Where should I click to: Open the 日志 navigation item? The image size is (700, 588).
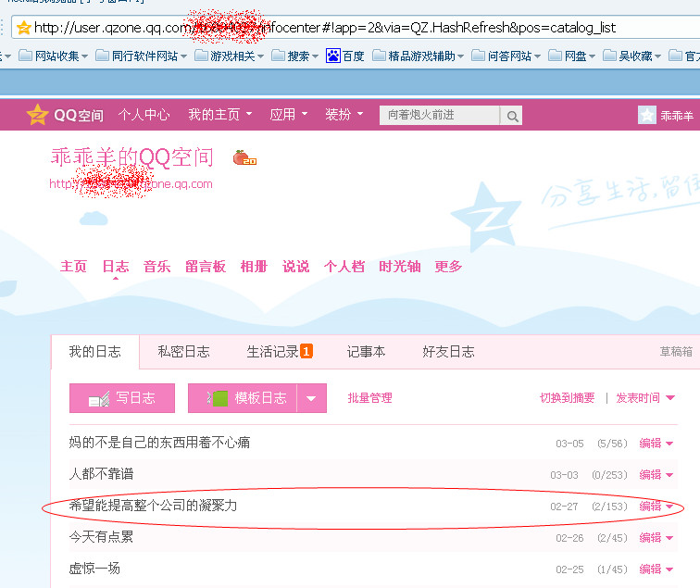[116, 267]
